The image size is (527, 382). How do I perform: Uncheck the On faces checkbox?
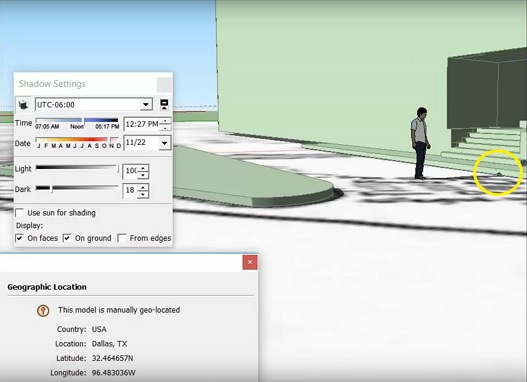point(19,238)
